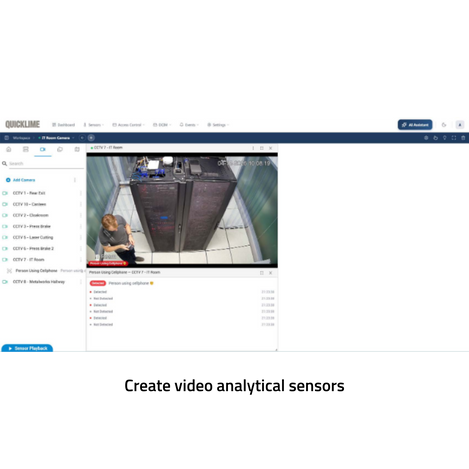Select the camera tab in the sidebar

pos(43,149)
